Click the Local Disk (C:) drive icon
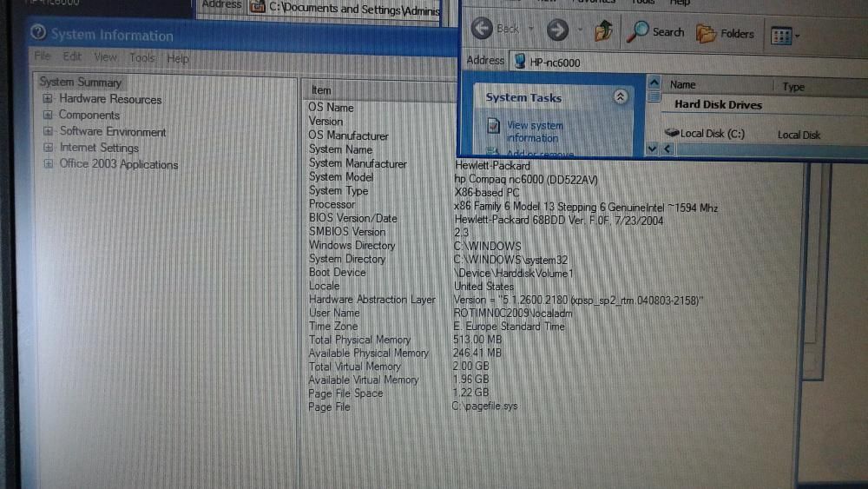The image size is (868, 489). (x=672, y=132)
